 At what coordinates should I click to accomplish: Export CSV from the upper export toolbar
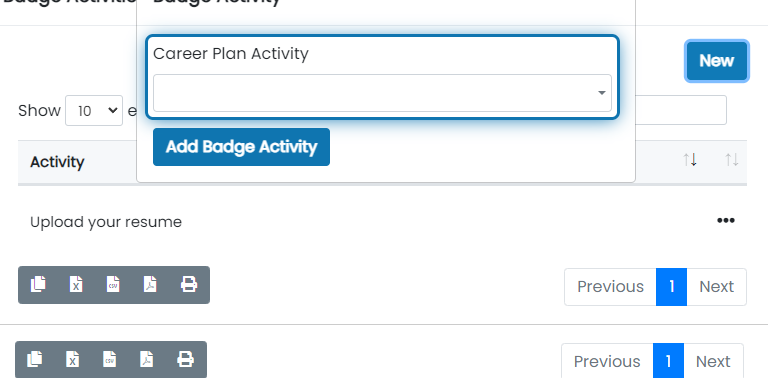coord(113,284)
